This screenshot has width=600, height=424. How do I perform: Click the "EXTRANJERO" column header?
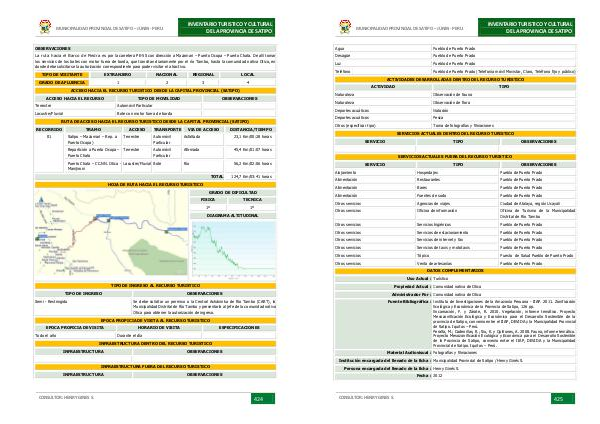117,75
